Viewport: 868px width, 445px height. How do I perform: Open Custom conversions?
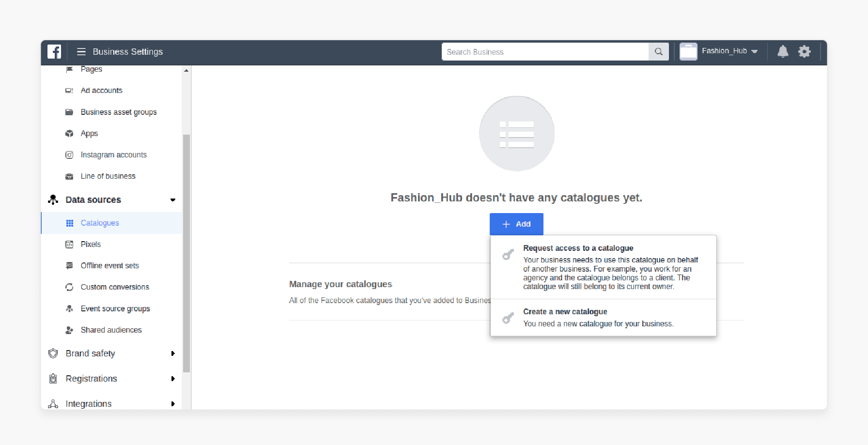[115, 287]
